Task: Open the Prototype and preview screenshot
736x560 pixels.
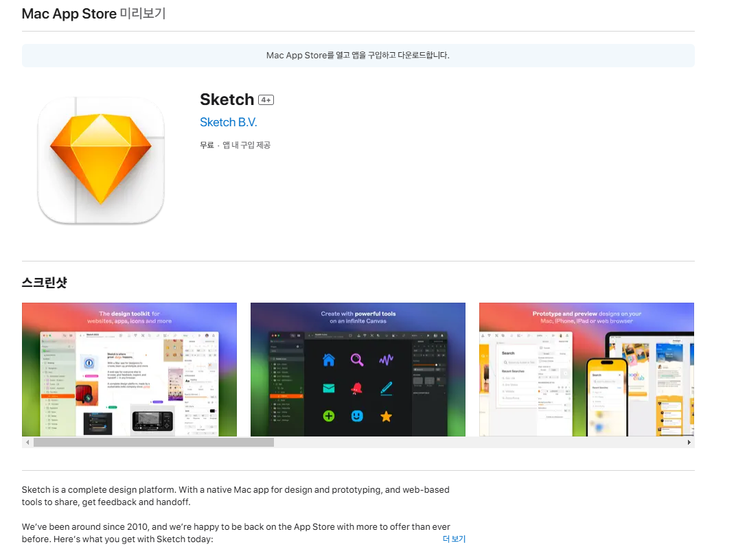Action: point(587,370)
